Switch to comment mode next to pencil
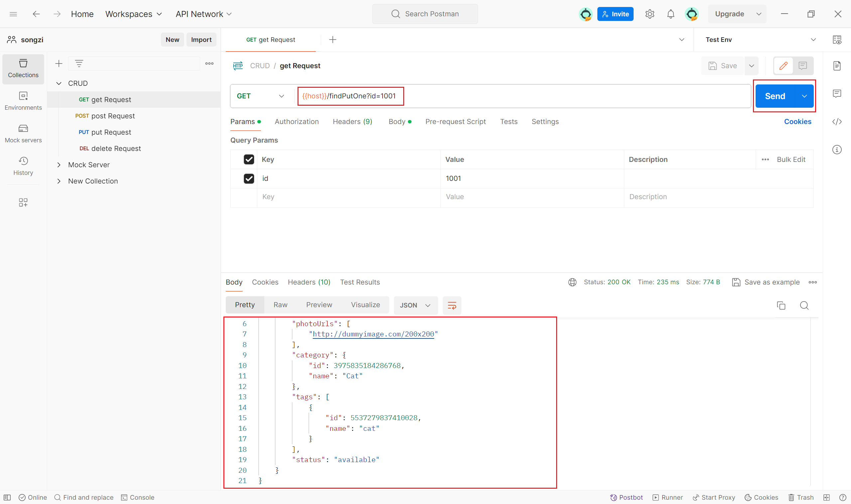 [802, 66]
